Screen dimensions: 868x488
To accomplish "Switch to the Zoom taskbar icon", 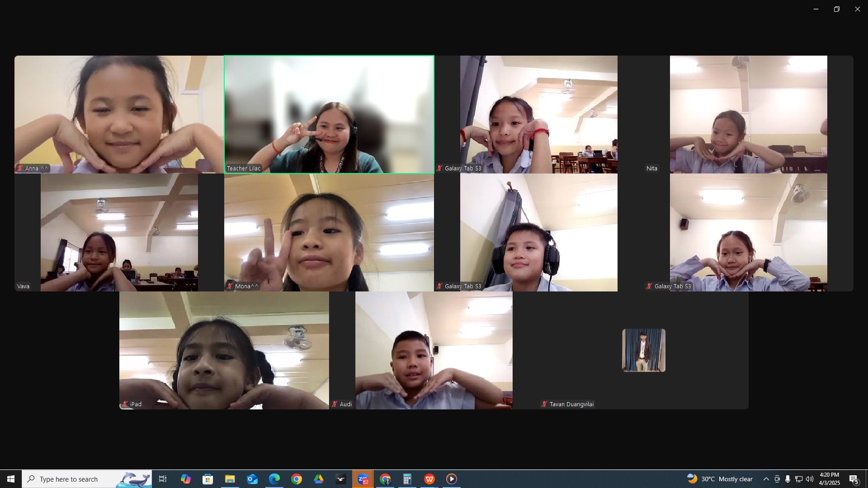I will [x=363, y=479].
